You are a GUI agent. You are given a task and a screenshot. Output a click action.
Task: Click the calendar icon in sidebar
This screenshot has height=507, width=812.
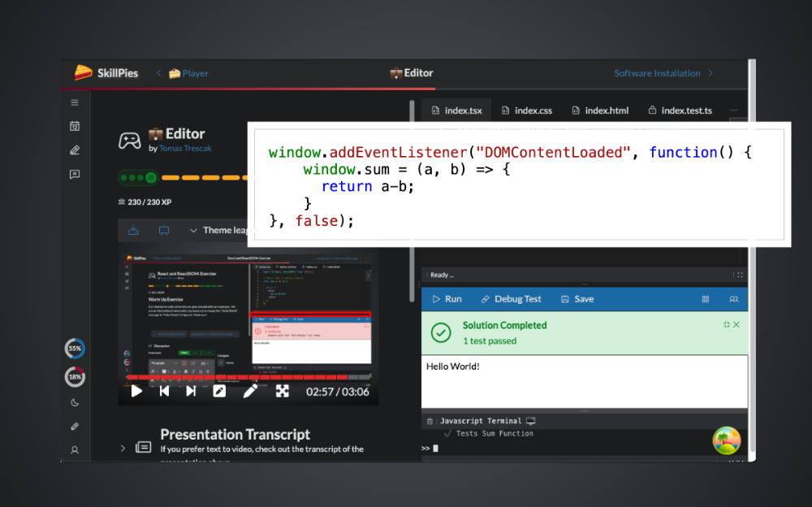[75, 126]
